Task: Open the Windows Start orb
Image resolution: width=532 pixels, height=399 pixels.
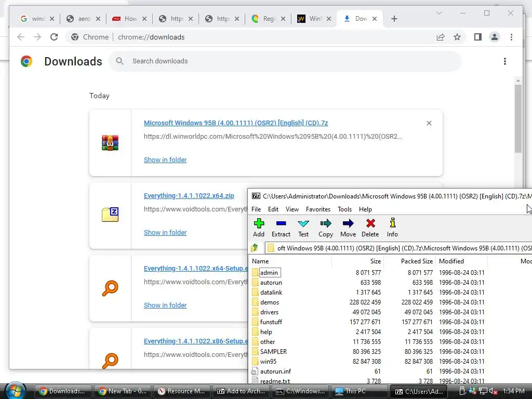Action: (16, 391)
